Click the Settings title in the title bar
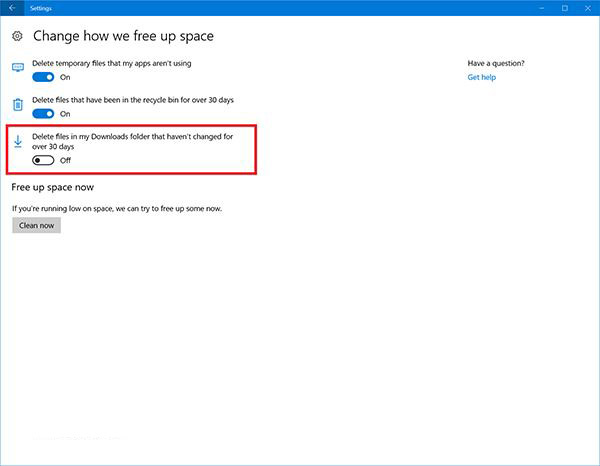This screenshot has width=600, height=466. (x=41, y=8)
